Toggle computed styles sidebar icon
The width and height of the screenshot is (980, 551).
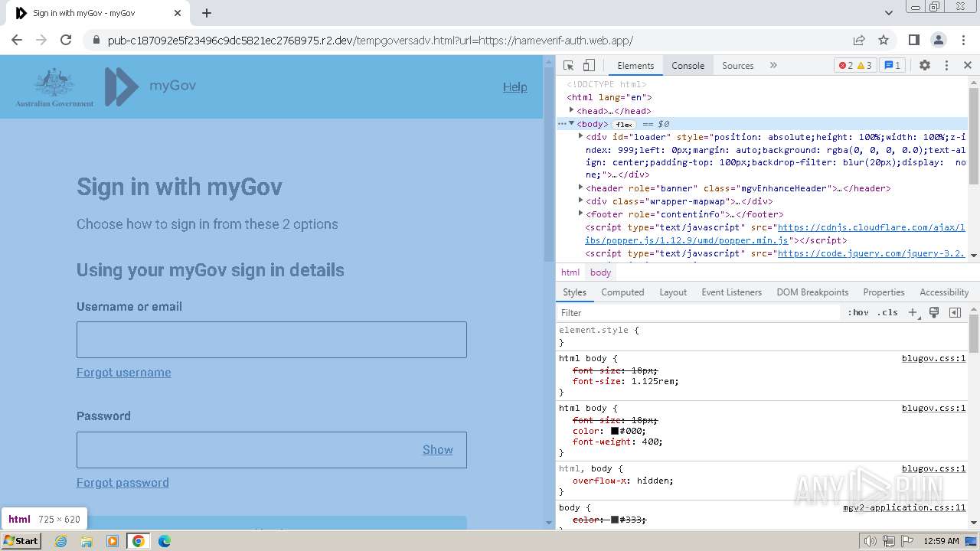point(955,312)
